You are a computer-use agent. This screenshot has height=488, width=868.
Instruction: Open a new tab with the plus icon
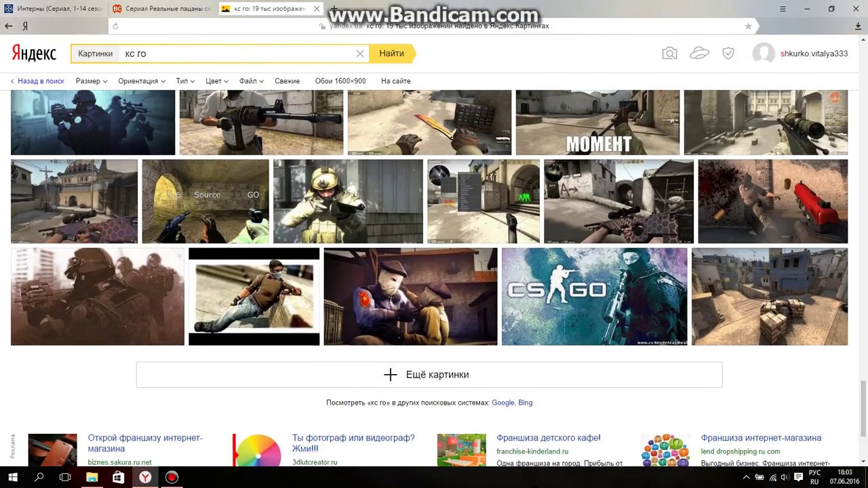(333, 9)
